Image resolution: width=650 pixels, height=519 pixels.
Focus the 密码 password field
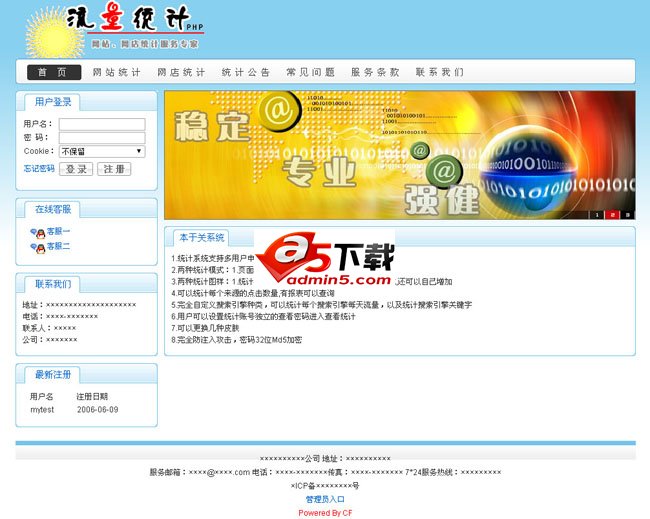[x=102, y=138]
